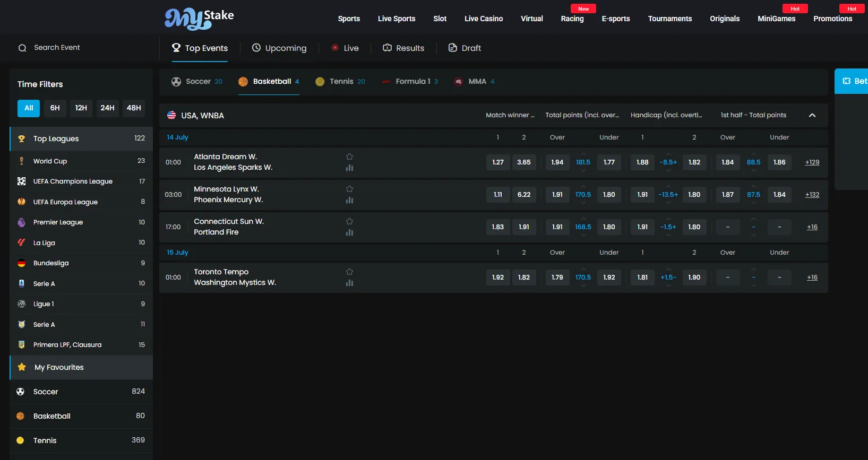Open Ligue 1 in sidebar

(81, 304)
